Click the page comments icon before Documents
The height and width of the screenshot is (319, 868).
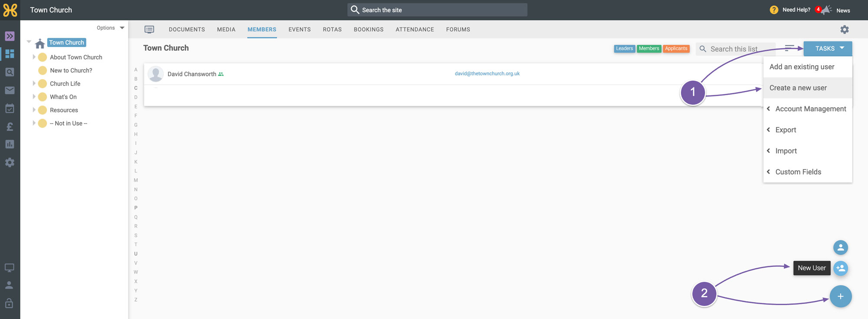149,30
